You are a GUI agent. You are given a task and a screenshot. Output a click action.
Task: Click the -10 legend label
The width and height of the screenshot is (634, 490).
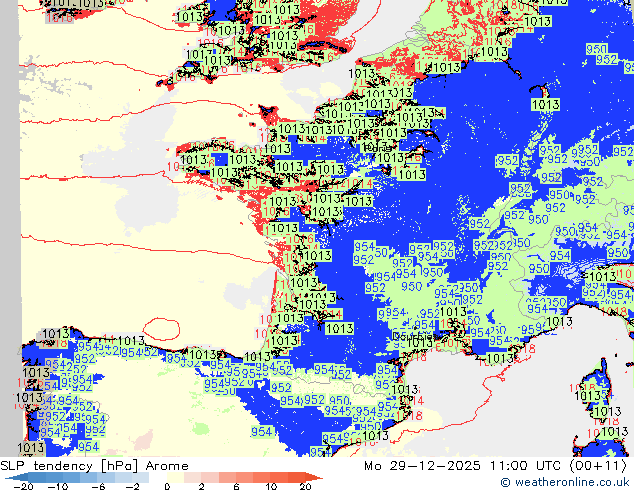click(58, 486)
